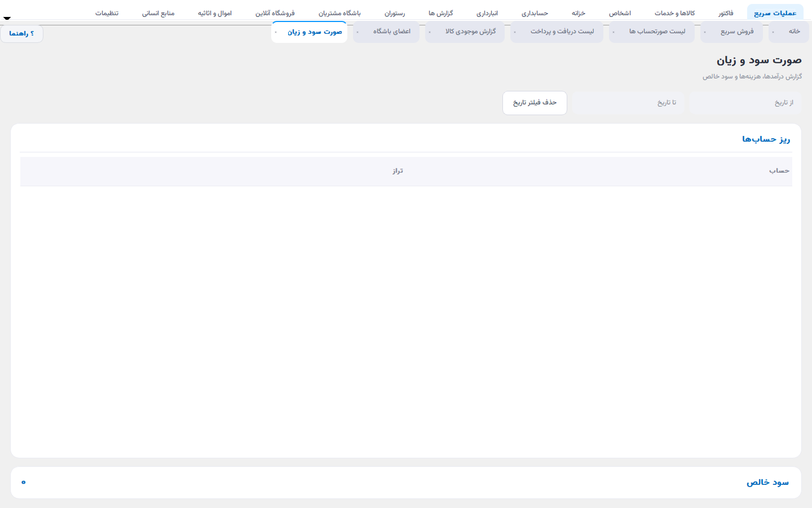Open the منابع انسانی menu
The height and width of the screenshot is (508, 812).
[158, 13]
